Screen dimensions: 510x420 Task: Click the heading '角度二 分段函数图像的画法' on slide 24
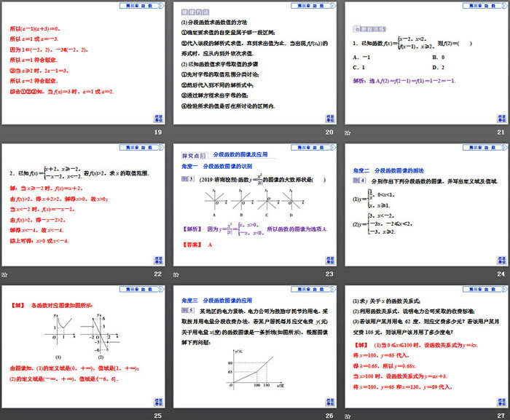point(388,170)
